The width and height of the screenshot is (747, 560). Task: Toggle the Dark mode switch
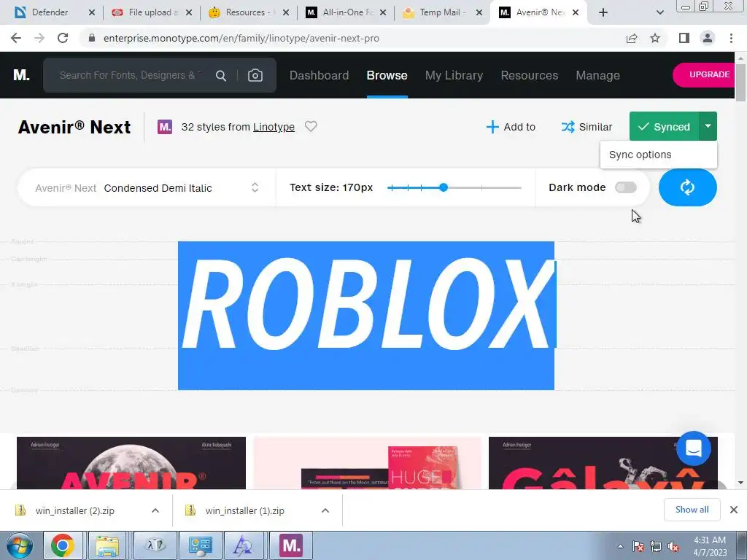coord(625,187)
